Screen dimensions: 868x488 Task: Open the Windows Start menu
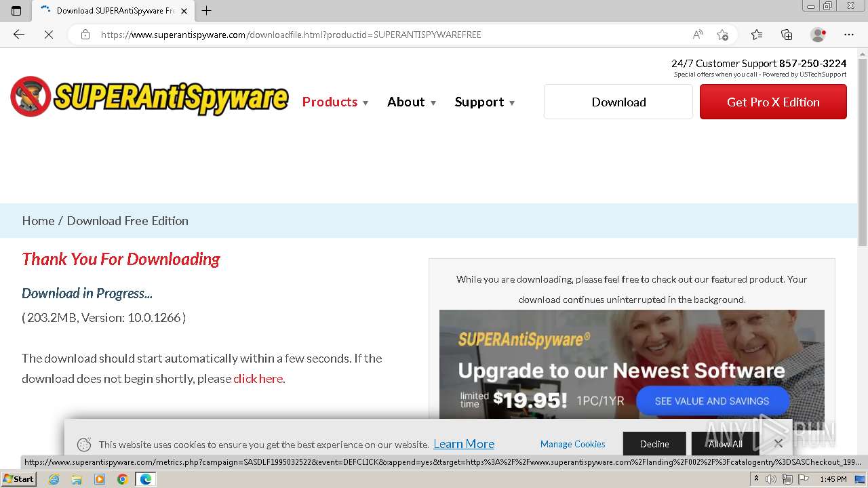click(19, 479)
